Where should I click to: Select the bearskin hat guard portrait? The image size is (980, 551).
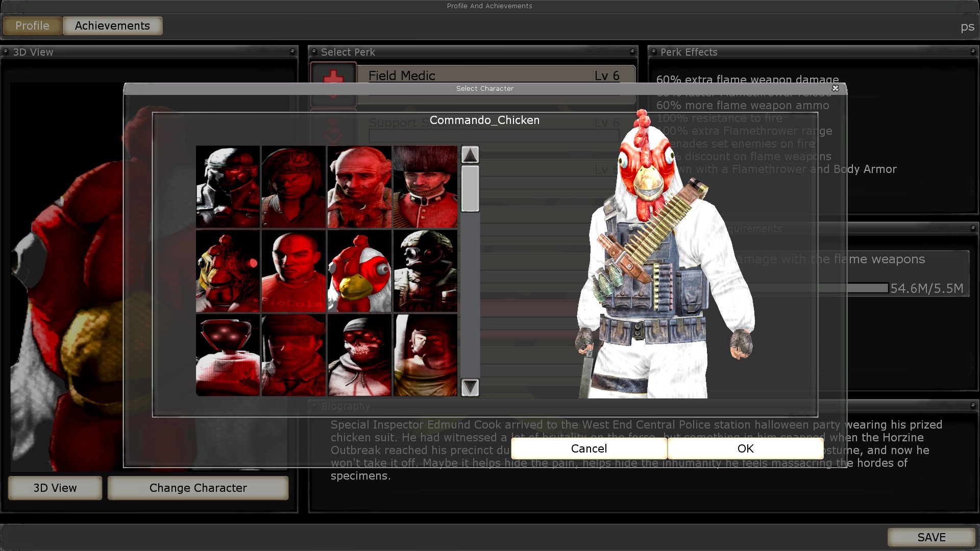tap(425, 187)
